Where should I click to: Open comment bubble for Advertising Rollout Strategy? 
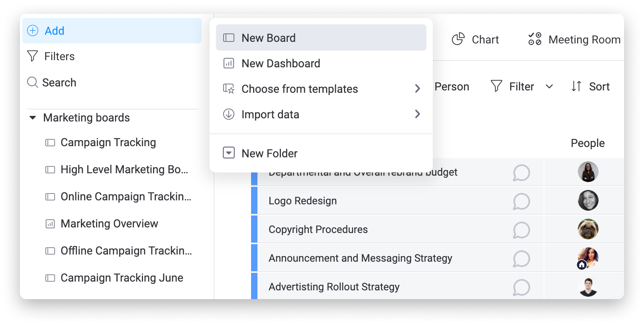[x=521, y=287]
